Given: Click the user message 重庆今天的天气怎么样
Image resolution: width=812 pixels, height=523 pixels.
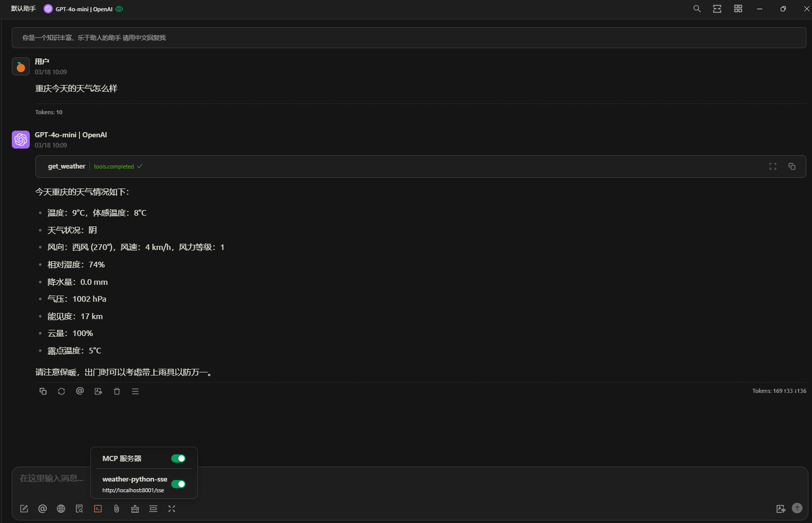Looking at the screenshot, I should coord(76,89).
